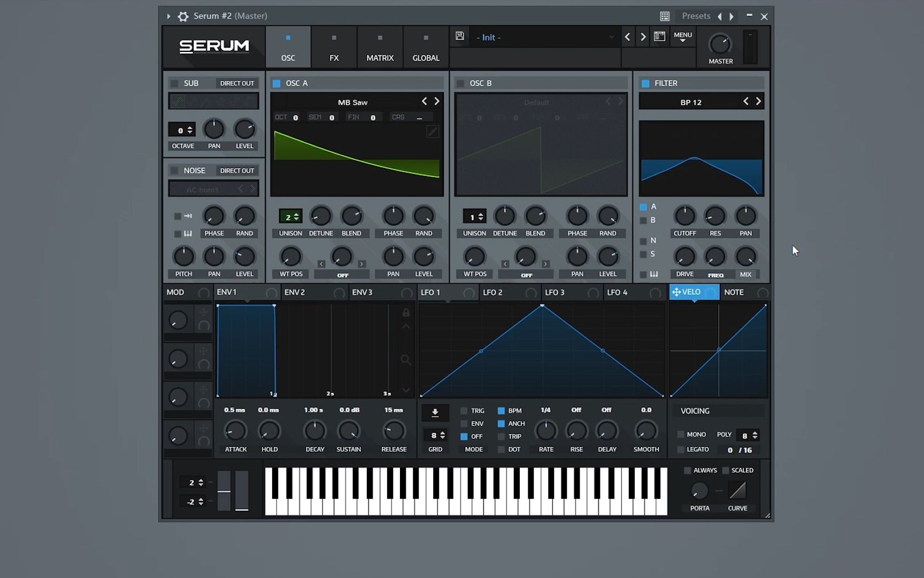Open the plugin detached window grid icon
Image resolution: width=924 pixels, height=578 pixels.
(x=665, y=17)
